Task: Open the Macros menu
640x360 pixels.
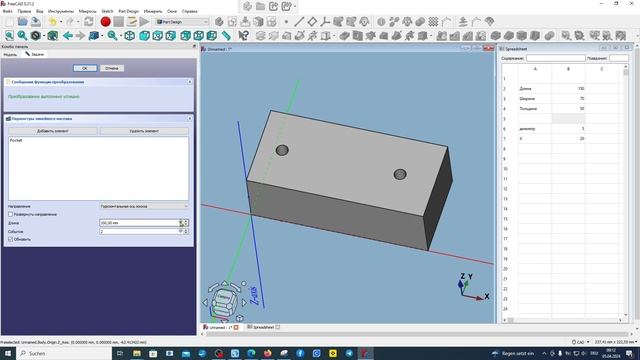Action: (x=87, y=11)
